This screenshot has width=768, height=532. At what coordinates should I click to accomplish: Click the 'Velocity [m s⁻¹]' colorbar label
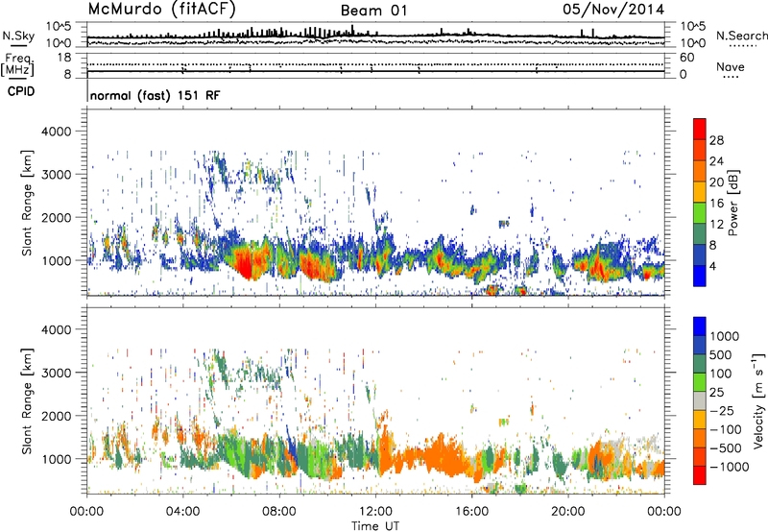coord(758,400)
